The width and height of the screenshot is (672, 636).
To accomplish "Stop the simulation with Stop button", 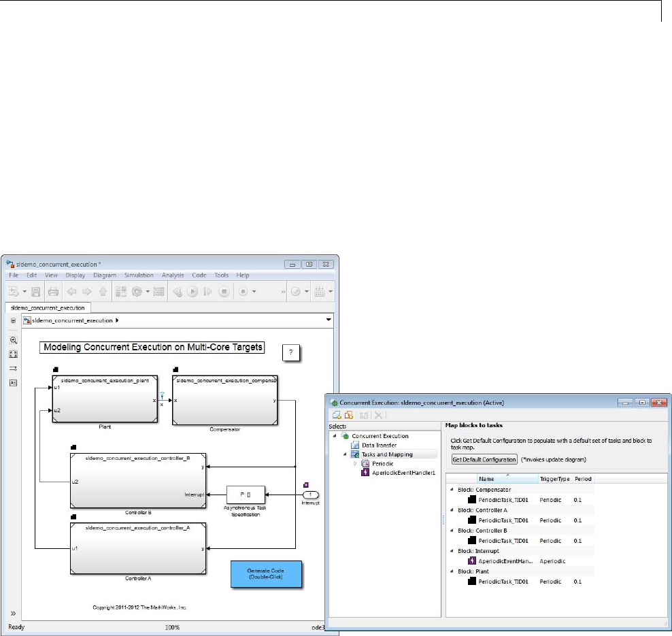I will [224, 292].
